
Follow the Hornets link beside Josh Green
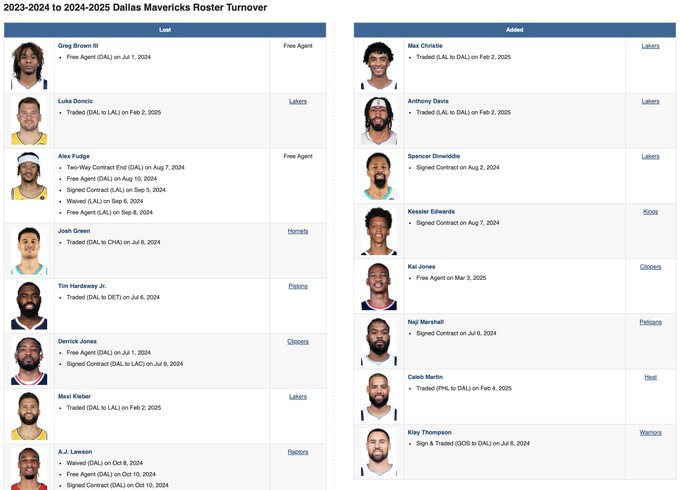tap(298, 231)
